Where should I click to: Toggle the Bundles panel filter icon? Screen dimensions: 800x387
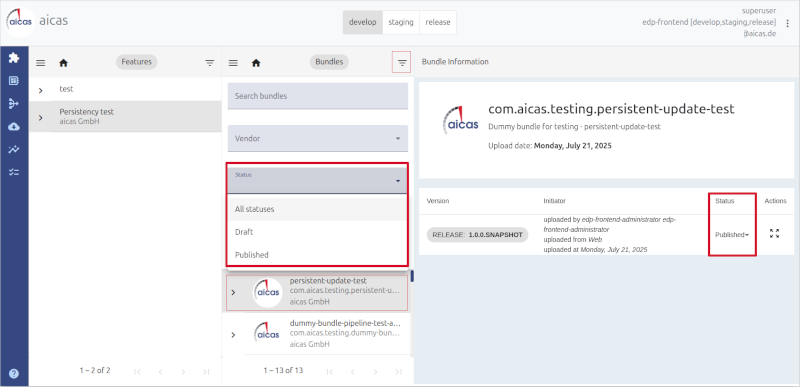tap(402, 63)
